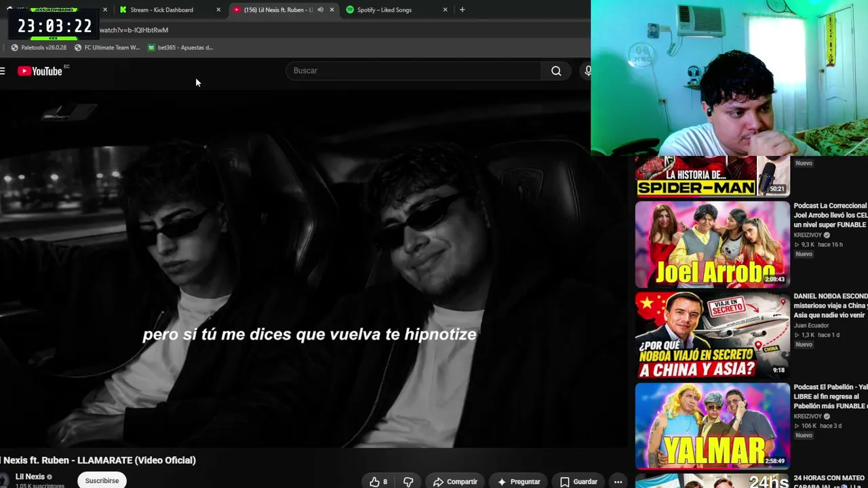Open the DANIEL NOBOA video title
Image resolution: width=868 pixels, height=488 pixels.
[x=831, y=306]
